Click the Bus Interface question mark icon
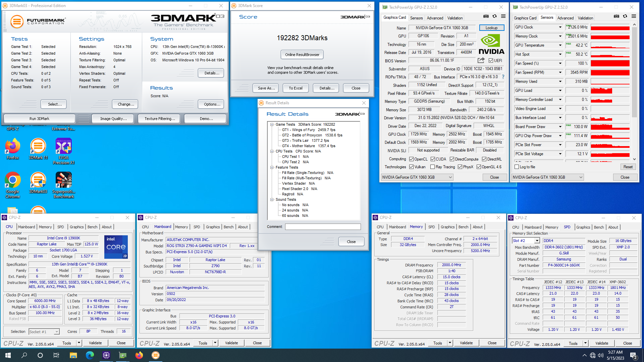This screenshot has height=362, width=644. 503,77
